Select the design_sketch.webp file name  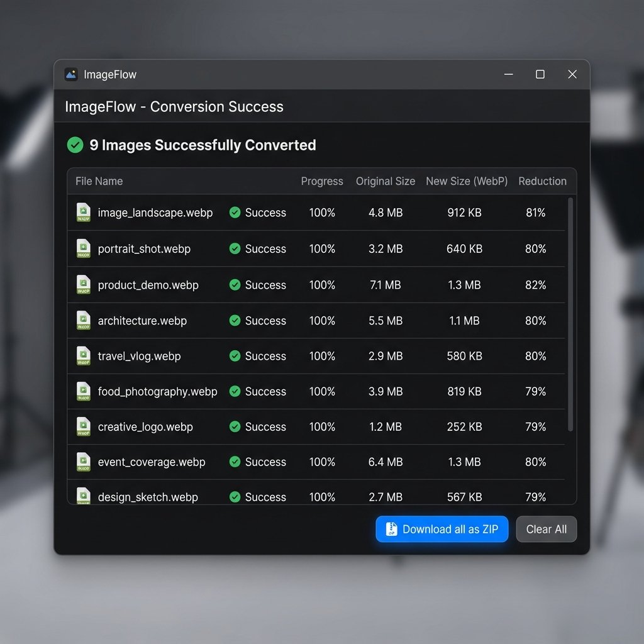point(148,497)
